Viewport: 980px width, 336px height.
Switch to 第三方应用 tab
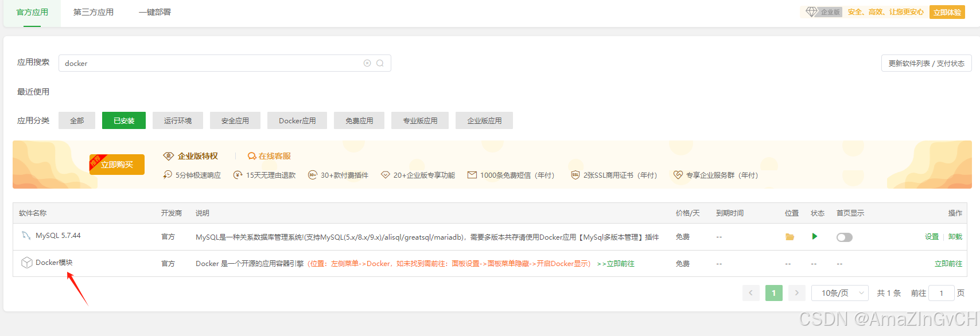94,12
